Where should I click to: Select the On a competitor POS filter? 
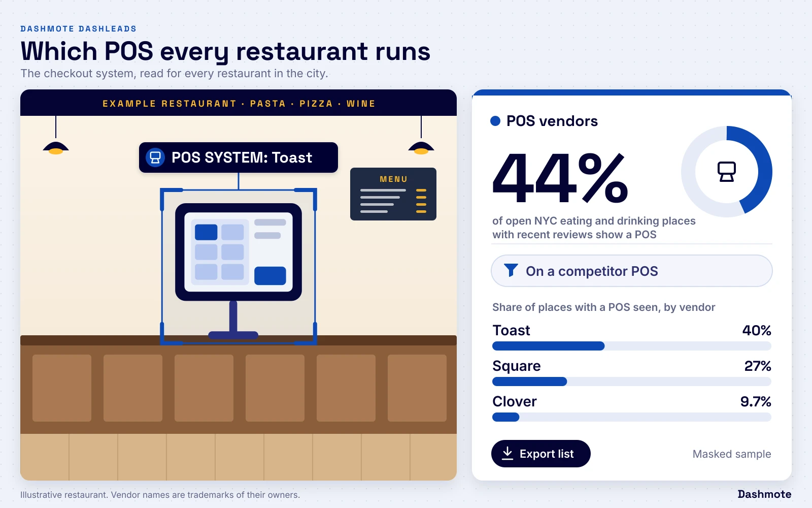[631, 271]
